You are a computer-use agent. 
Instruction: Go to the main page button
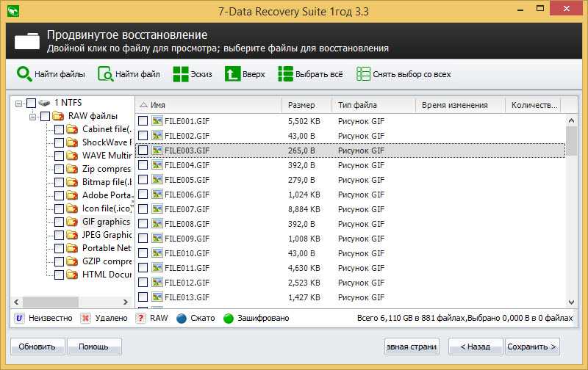(x=412, y=347)
